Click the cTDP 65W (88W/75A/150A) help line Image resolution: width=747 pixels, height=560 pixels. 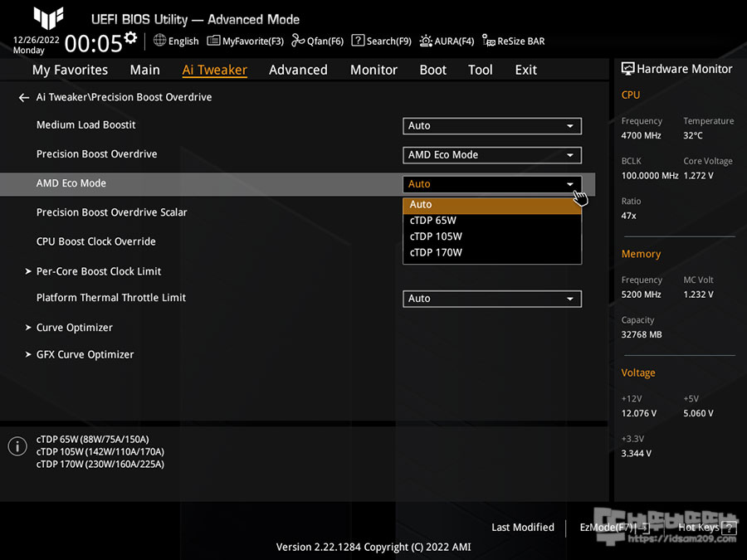[92, 439]
